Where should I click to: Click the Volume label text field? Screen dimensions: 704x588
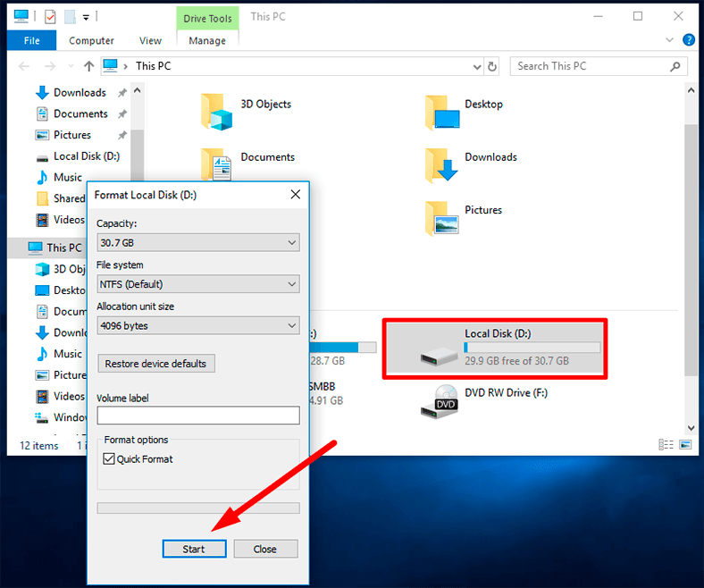[198, 415]
